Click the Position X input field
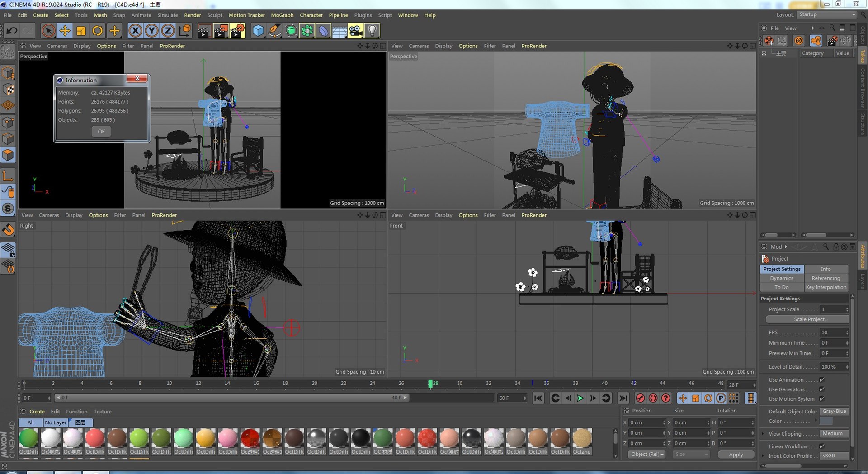The image size is (868, 474). click(647, 422)
